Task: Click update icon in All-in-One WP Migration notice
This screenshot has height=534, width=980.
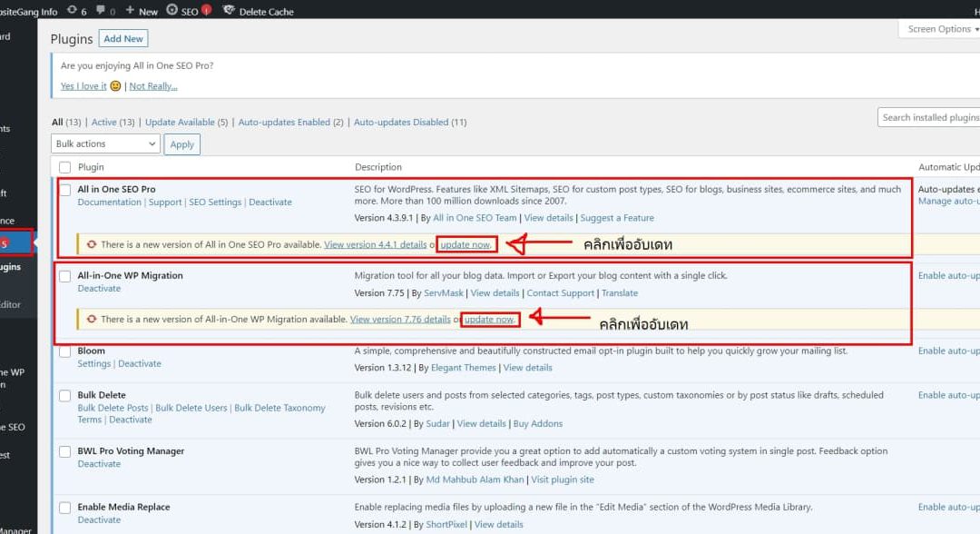Action: tap(92, 319)
